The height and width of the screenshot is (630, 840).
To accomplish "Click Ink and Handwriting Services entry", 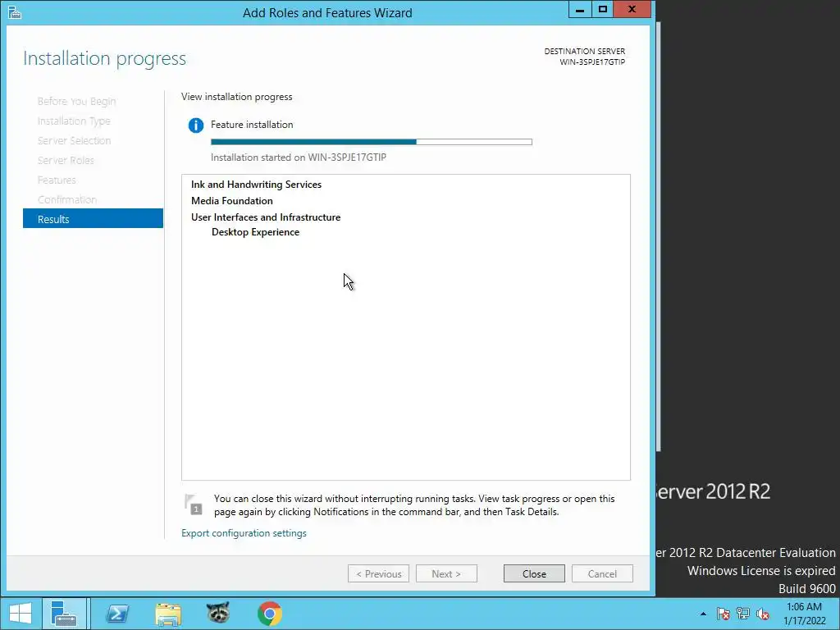I will click(256, 185).
